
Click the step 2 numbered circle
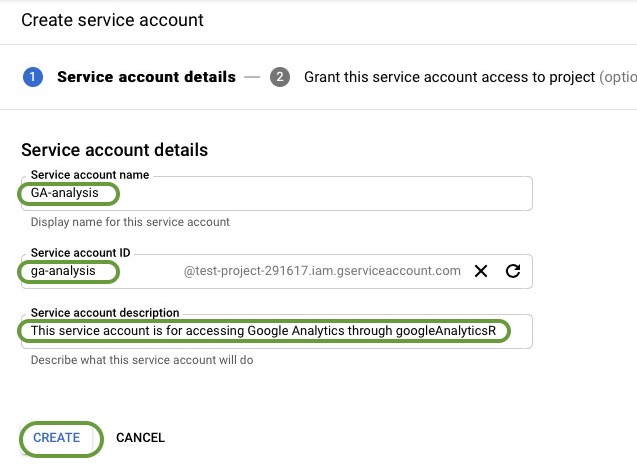click(x=280, y=77)
